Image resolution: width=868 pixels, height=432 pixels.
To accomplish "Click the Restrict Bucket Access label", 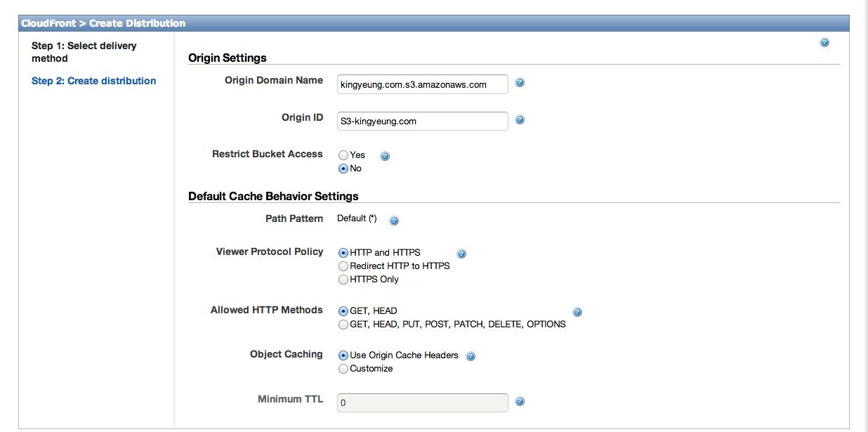I will pyautogui.click(x=268, y=154).
